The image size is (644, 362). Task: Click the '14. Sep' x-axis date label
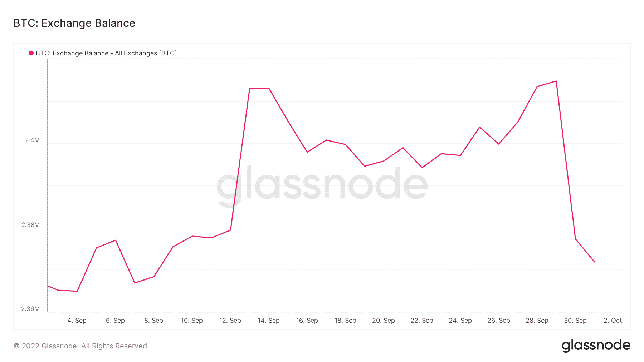click(269, 321)
